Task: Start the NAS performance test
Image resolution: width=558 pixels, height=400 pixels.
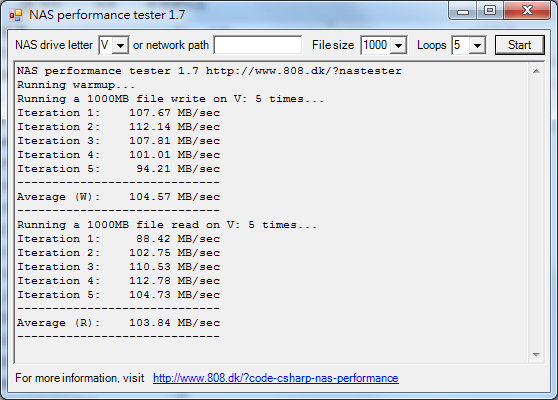Action: pyautogui.click(x=520, y=45)
